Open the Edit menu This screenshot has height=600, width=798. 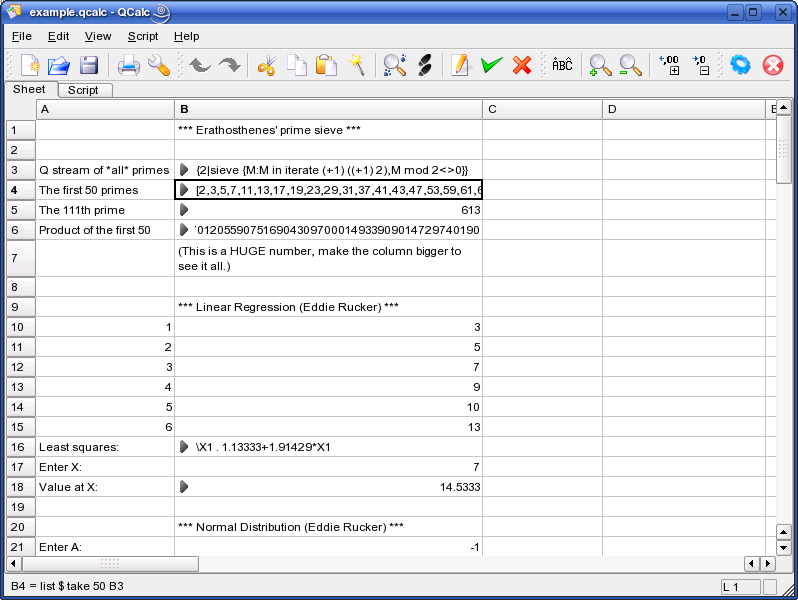[x=58, y=36]
